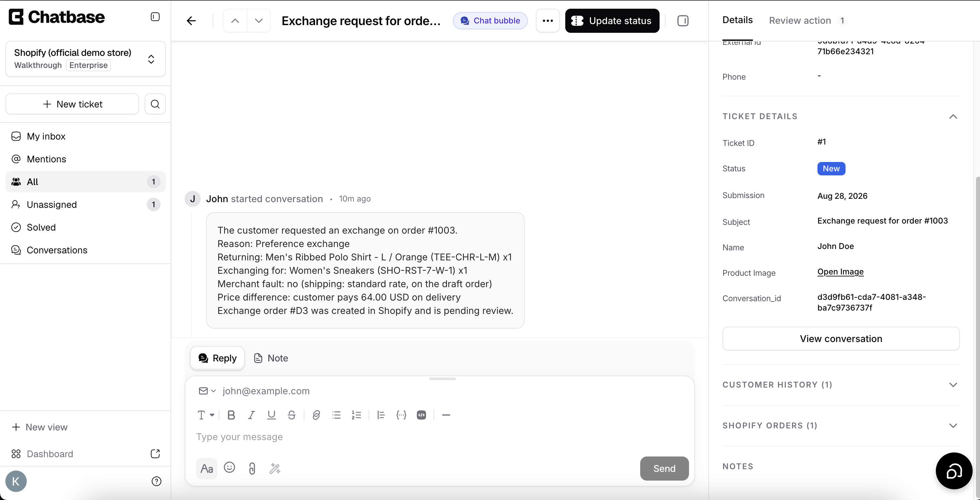Click the Send button
The width and height of the screenshot is (980, 500).
664,469
